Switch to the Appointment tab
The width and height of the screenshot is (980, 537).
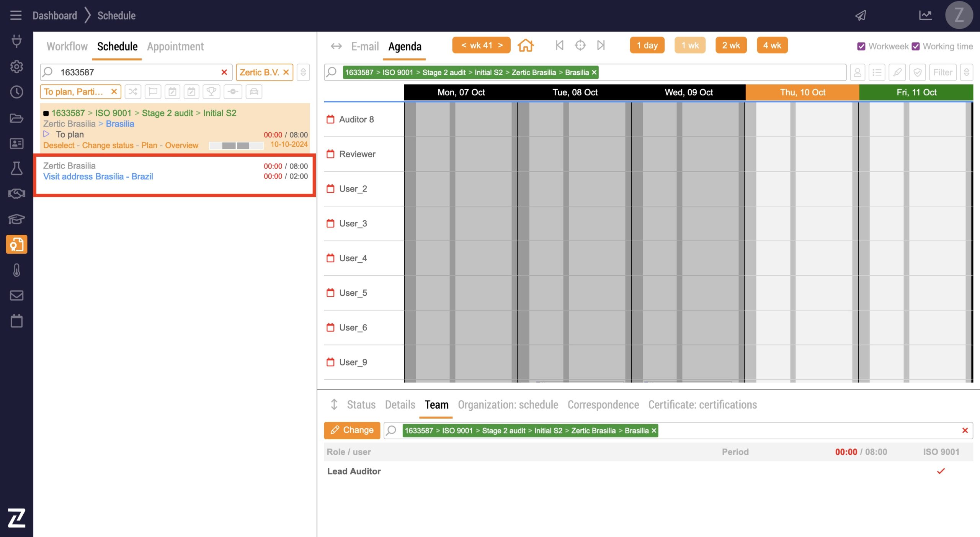(x=175, y=47)
